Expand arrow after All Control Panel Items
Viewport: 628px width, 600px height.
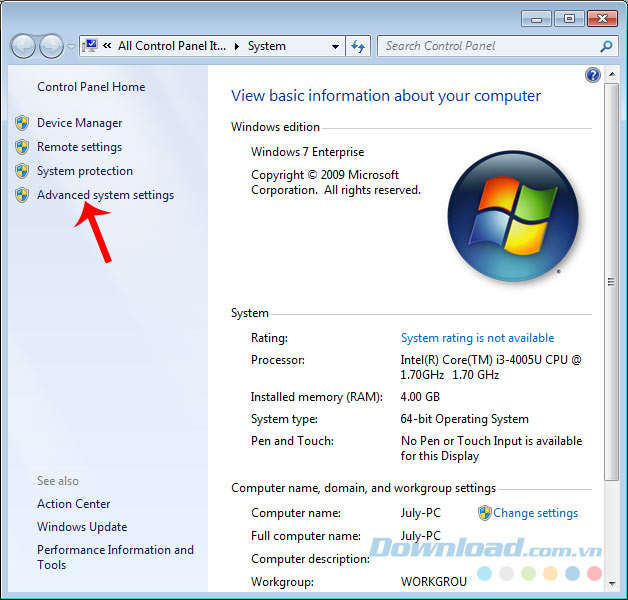237,46
